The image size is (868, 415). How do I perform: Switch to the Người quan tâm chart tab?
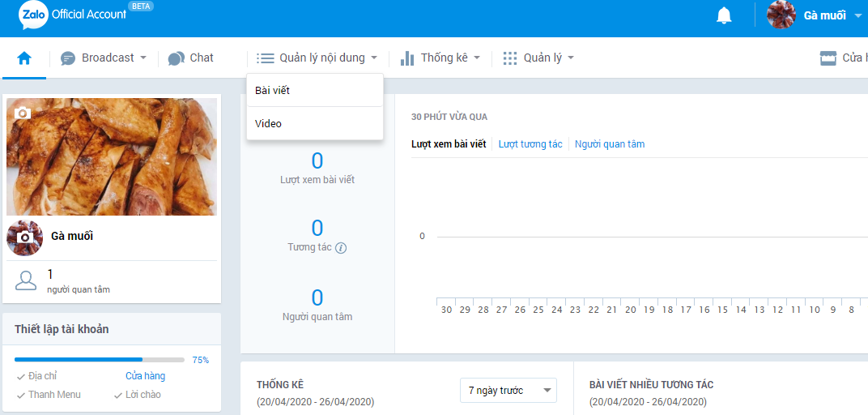[x=610, y=144]
